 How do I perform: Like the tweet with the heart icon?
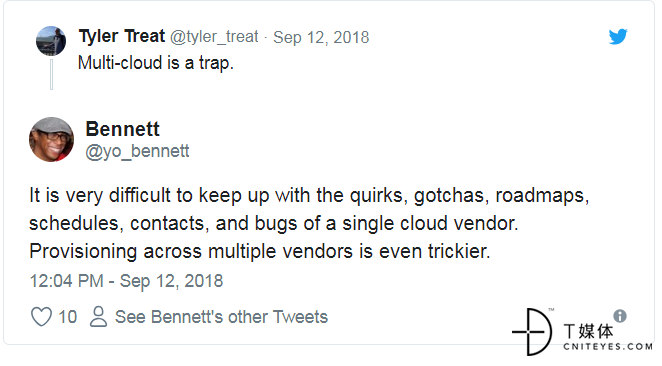(42, 317)
